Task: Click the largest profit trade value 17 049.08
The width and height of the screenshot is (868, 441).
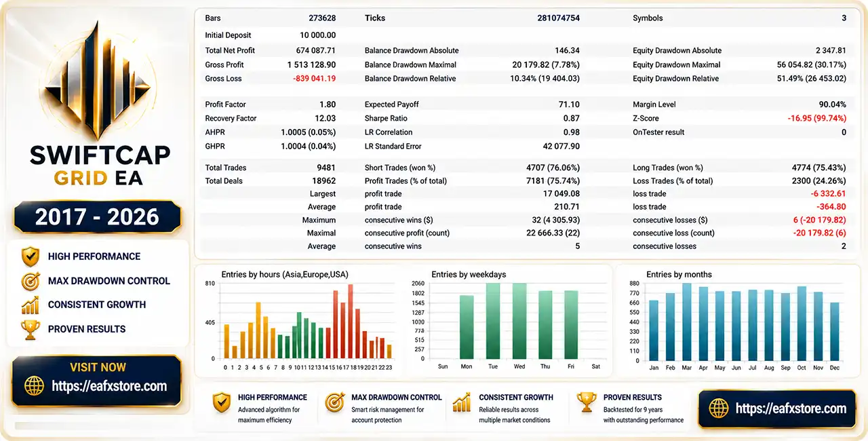Action: (x=562, y=194)
